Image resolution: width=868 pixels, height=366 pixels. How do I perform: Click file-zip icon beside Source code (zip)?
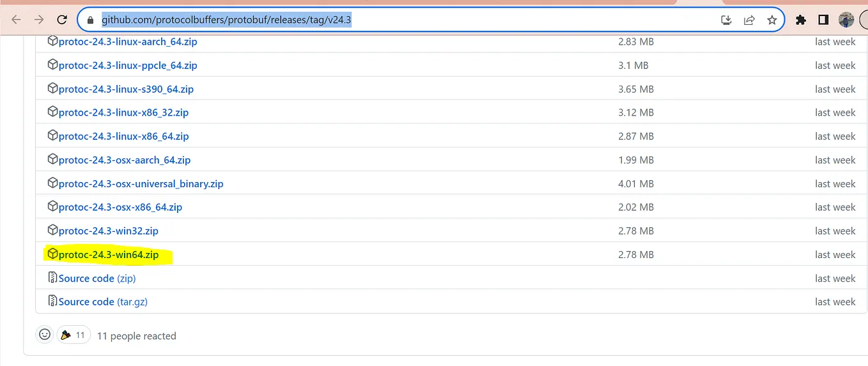click(53, 277)
